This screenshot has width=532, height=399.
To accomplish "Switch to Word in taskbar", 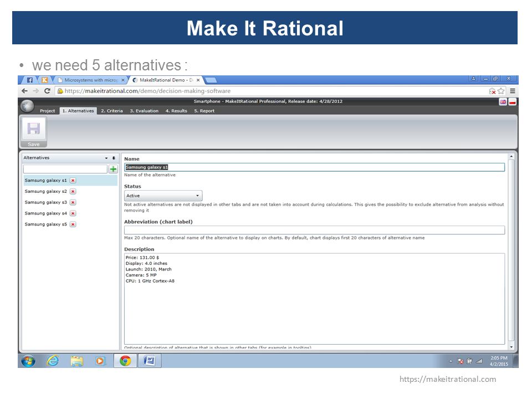I will [150, 361].
